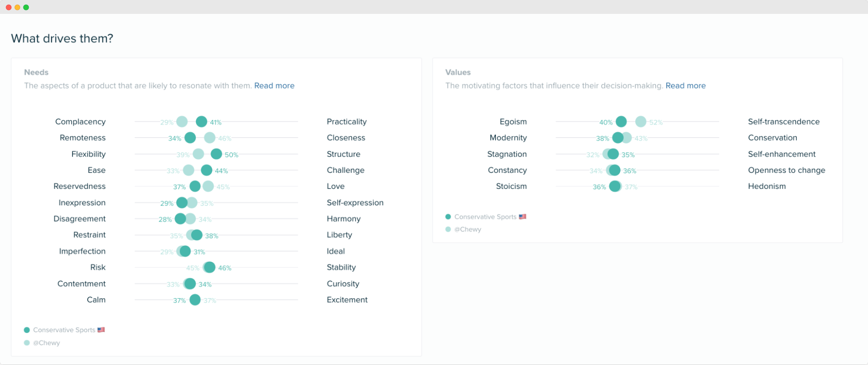This screenshot has width=868, height=365.
Task: Click the 'Harmony' label
Action: (x=343, y=219)
